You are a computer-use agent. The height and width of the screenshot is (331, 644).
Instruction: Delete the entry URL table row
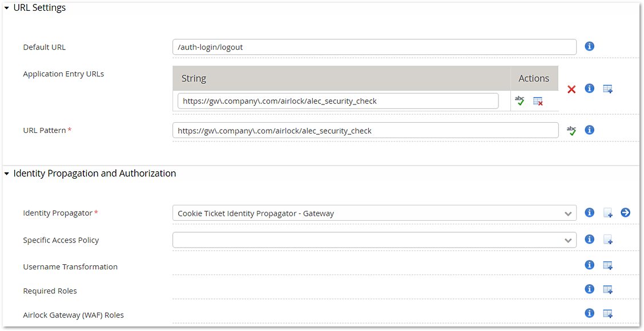pos(538,101)
